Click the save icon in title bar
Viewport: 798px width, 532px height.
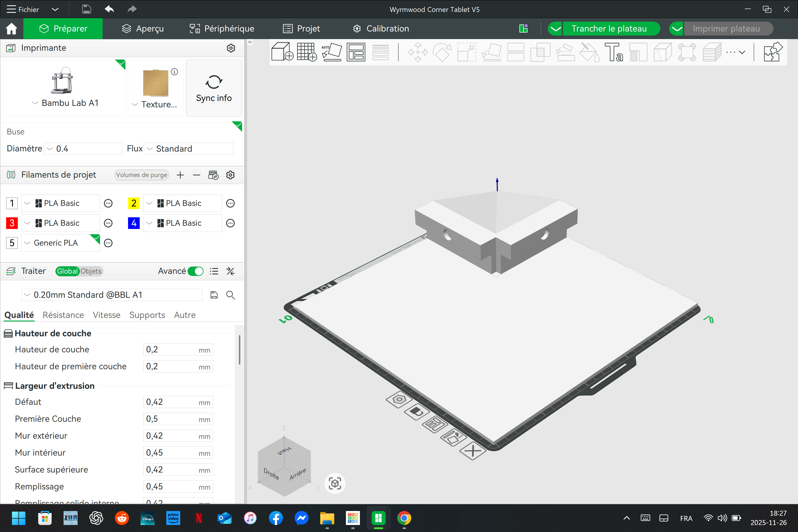point(87,9)
